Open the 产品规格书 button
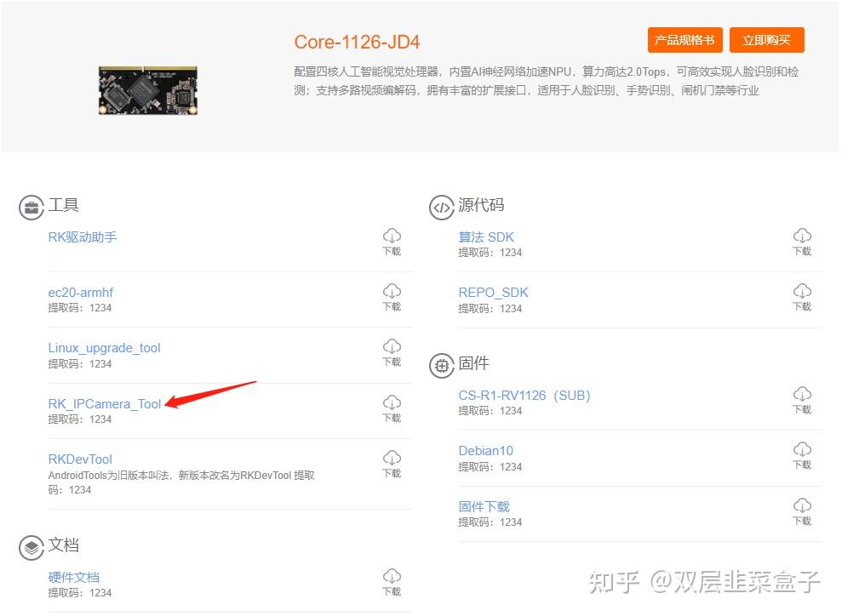 (684, 40)
